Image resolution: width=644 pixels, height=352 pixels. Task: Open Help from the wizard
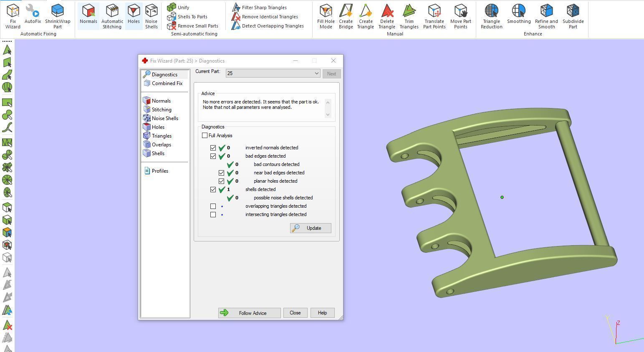(322, 313)
